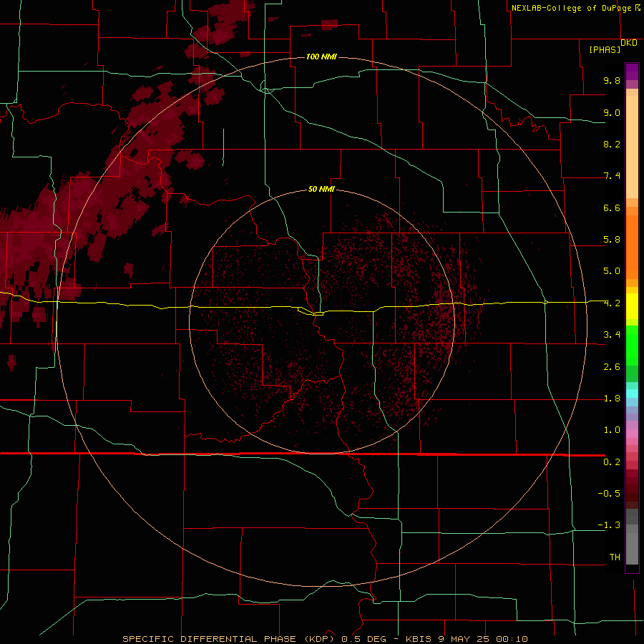The image size is (644, 644).
Task: Click the 8.2 value on color scale
Action: (x=612, y=144)
